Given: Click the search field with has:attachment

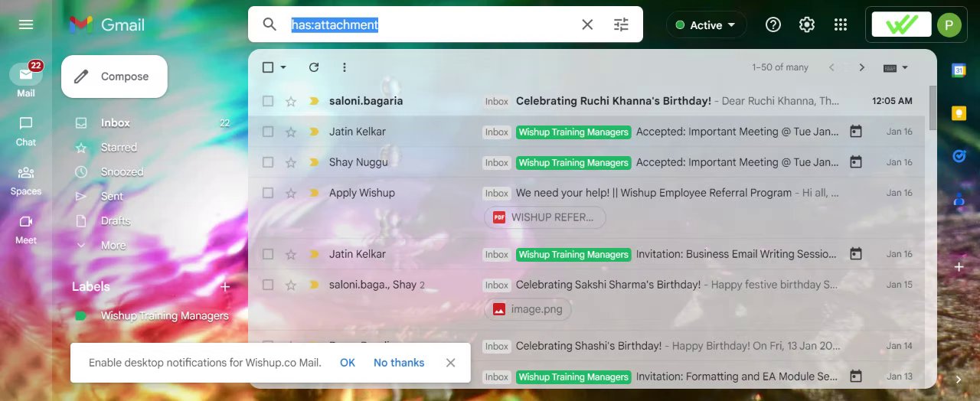Looking at the screenshot, I should [x=429, y=24].
